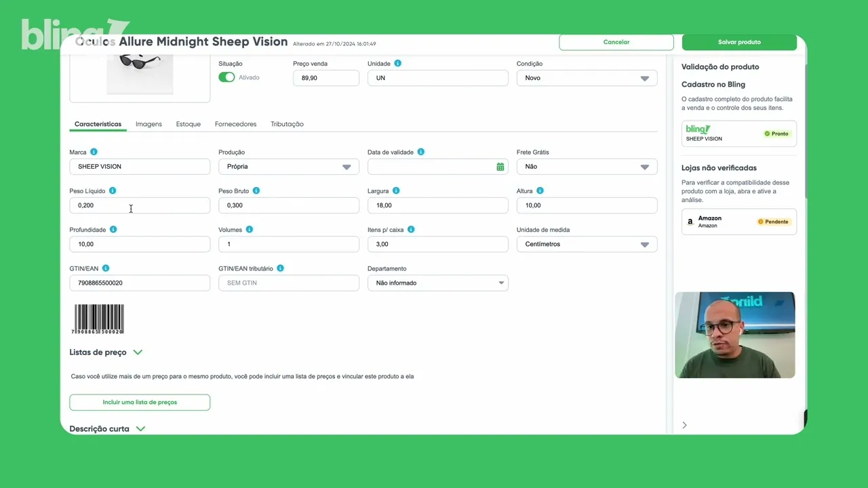Click the Cancelar button
The height and width of the screenshot is (488, 868).
(x=616, y=42)
